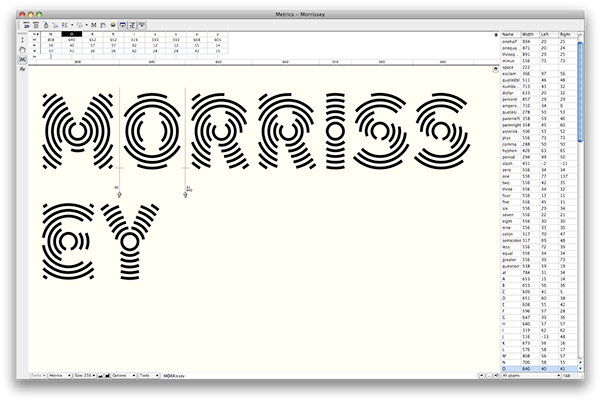Image resolution: width=600 pixels, height=401 pixels.
Task: Click the colored Quick Measurement toolbar icon
Action: [x=65, y=25]
